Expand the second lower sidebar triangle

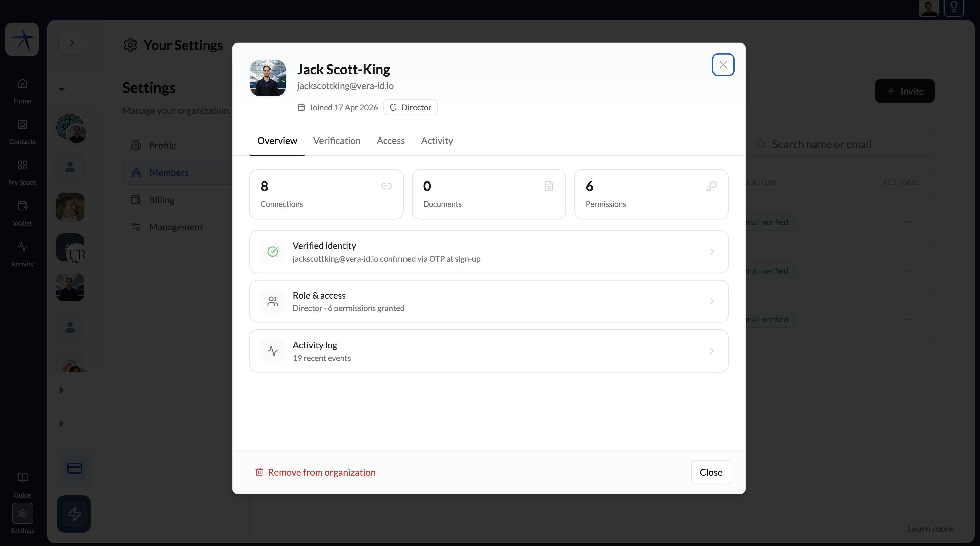(x=62, y=423)
